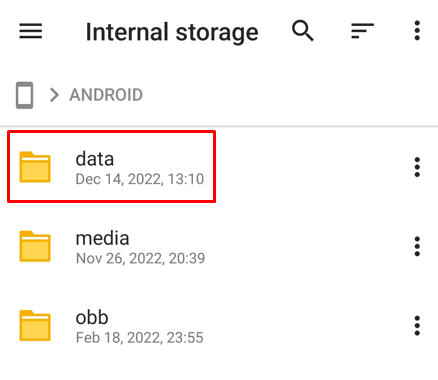Open more options for media folder
Image resolution: width=438 pixels, height=380 pixels.
[x=417, y=246]
